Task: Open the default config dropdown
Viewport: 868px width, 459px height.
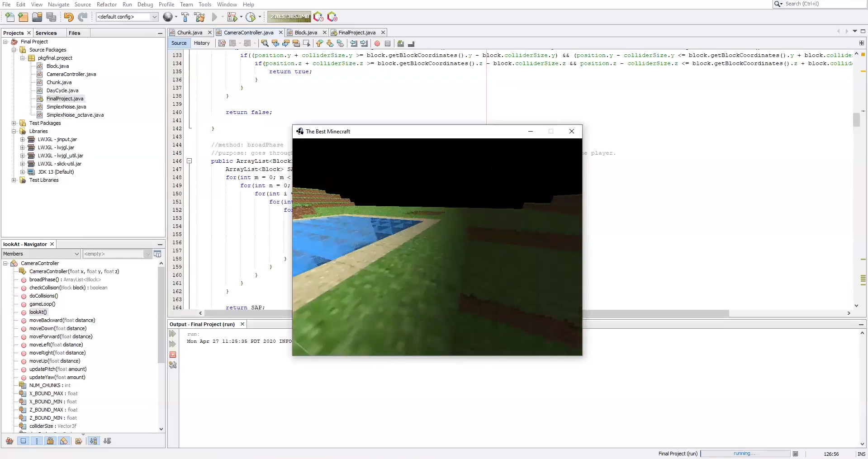Action: tap(154, 17)
